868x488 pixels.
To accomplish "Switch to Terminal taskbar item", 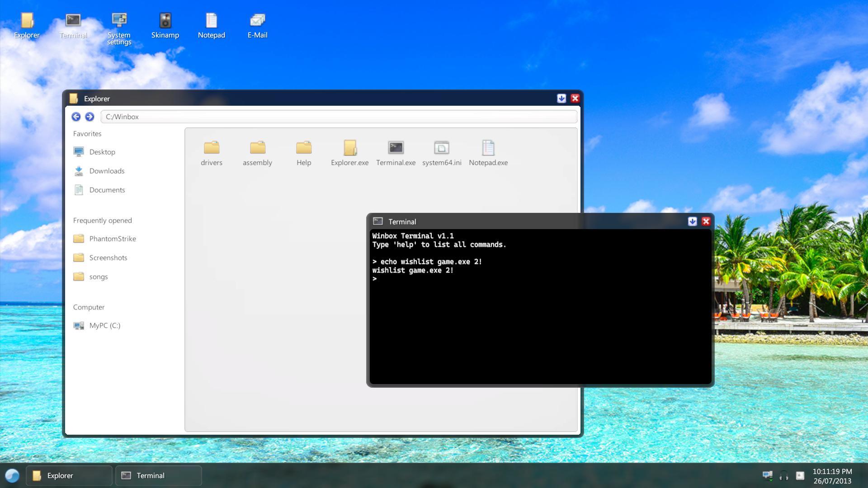I will click(158, 475).
